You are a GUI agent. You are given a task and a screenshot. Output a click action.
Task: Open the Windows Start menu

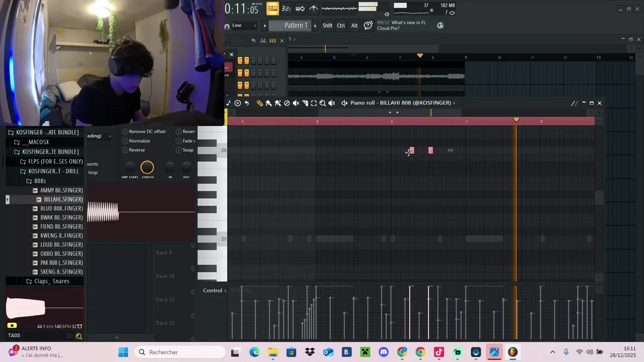[x=123, y=352]
